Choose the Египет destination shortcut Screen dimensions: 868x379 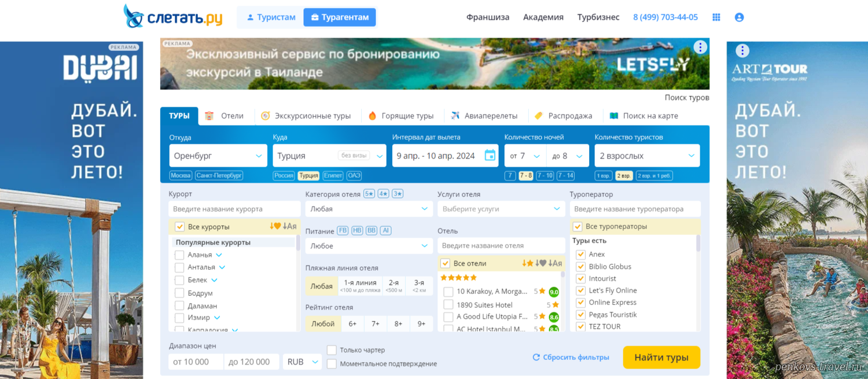(333, 175)
